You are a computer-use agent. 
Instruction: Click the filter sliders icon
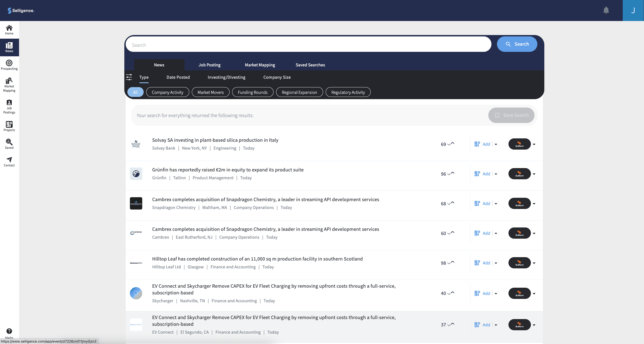[x=129, y=77]
